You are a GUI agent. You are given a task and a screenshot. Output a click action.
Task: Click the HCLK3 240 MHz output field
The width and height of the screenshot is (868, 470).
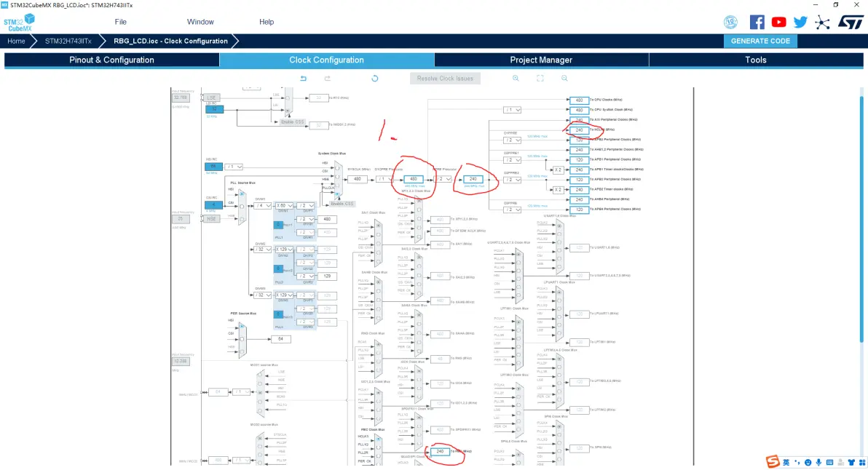[x=579, y=130]
